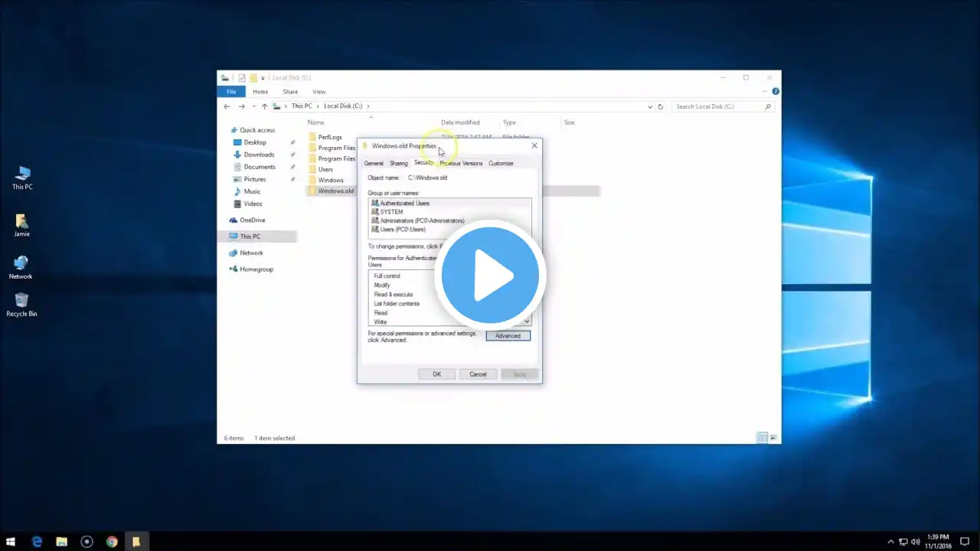
Task: Sort files by the Size column
Action: pos(569,122)
